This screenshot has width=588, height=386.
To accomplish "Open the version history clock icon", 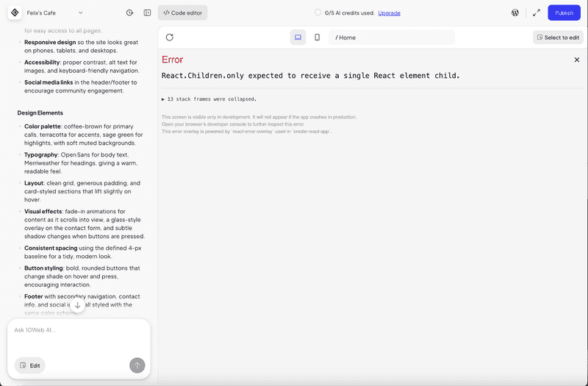I will [130, 12].
